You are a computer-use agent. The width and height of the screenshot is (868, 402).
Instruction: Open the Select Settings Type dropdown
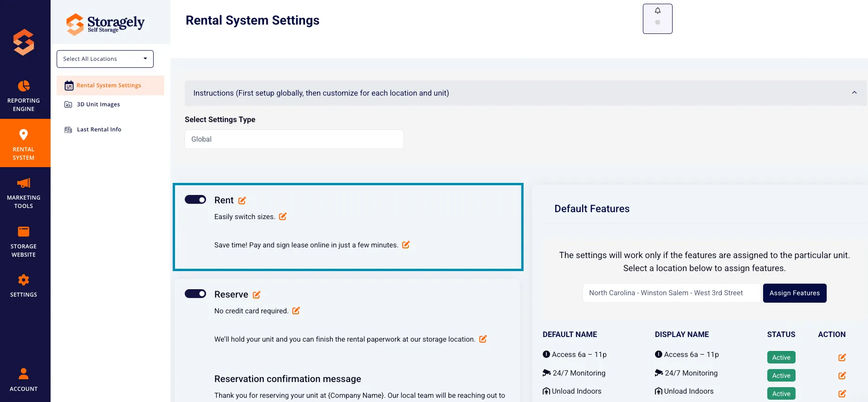(x=294, y=139)
